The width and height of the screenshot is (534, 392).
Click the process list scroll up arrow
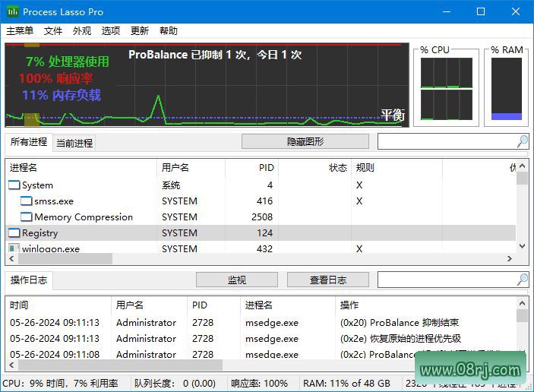click(522, 166)
